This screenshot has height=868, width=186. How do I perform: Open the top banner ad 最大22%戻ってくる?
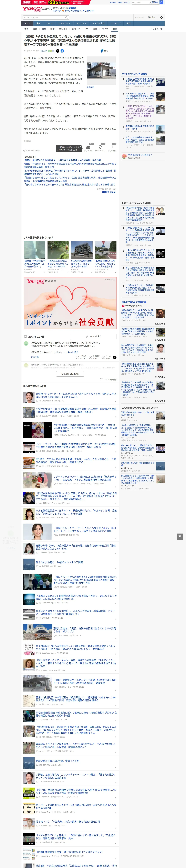(56, 2)
